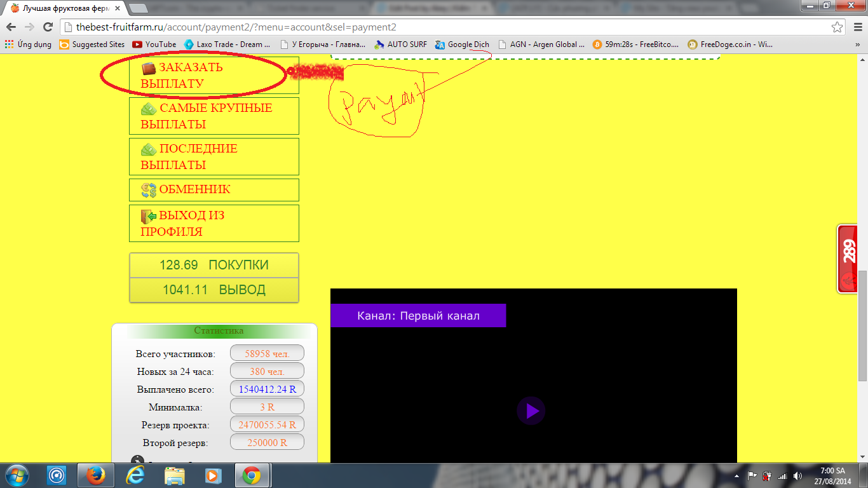Viewport: 868px width, 488px height.
Task: Click the exchange icon beside ОБМЕННИК
Action: 149,190
